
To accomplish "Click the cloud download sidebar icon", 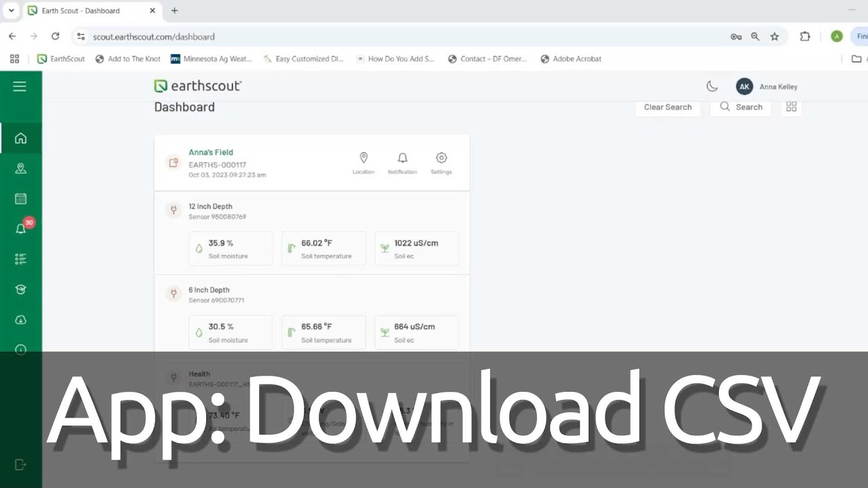I will 20,320.
